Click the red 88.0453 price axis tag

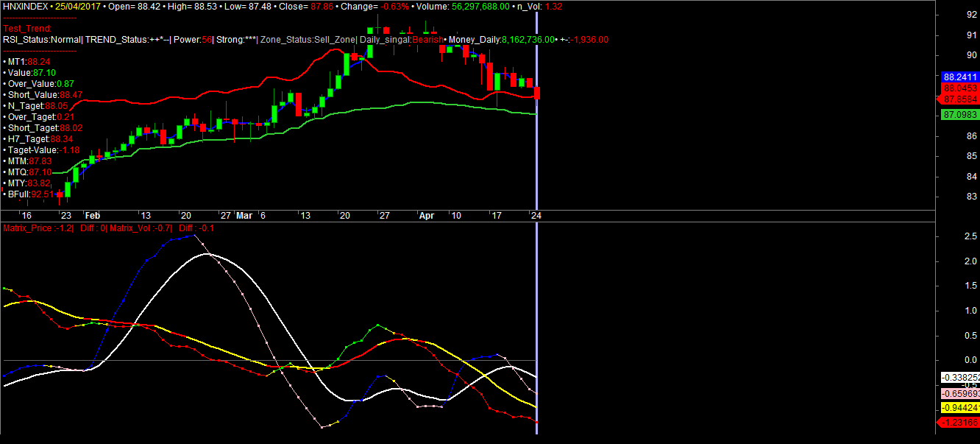click(x=959, y=88)
